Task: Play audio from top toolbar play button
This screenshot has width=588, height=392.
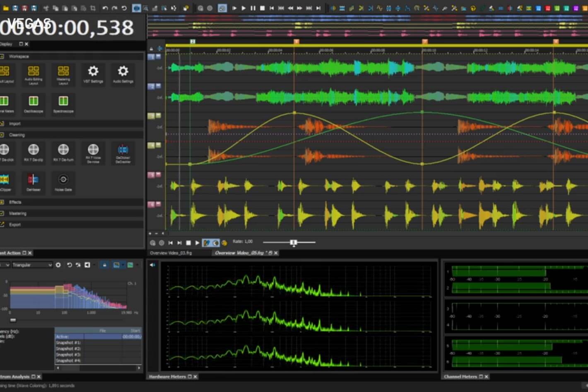Action: point(243,8)
